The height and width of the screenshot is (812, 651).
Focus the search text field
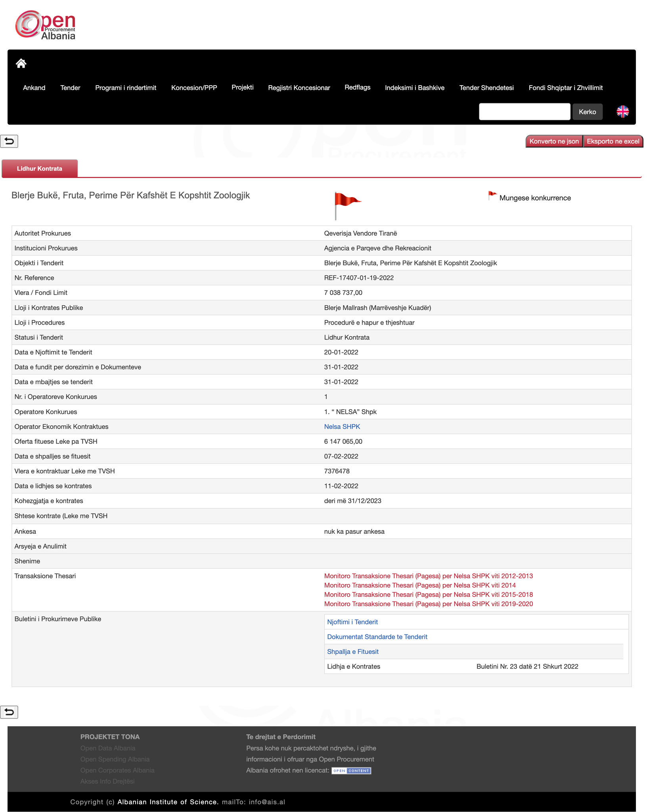tap(524, 112)
